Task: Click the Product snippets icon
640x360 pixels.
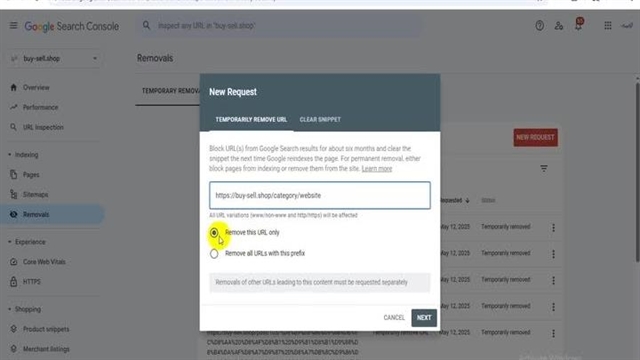Action: pos(13,329)
